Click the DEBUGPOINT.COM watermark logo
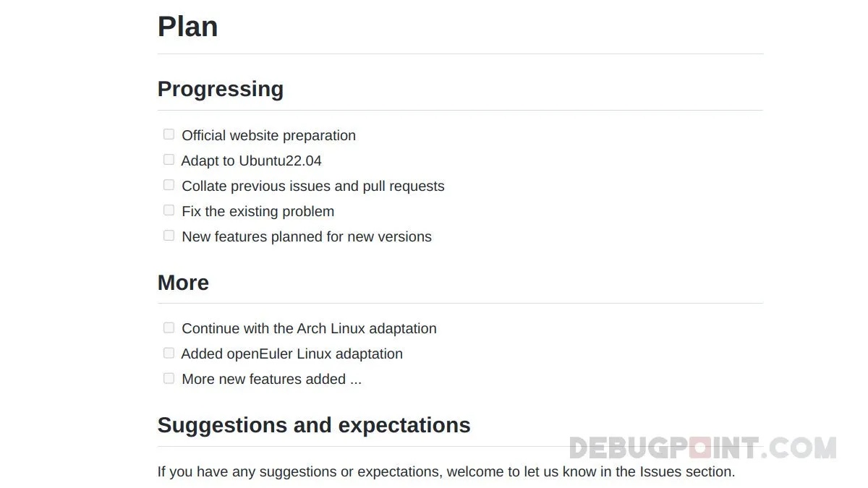 702,448
